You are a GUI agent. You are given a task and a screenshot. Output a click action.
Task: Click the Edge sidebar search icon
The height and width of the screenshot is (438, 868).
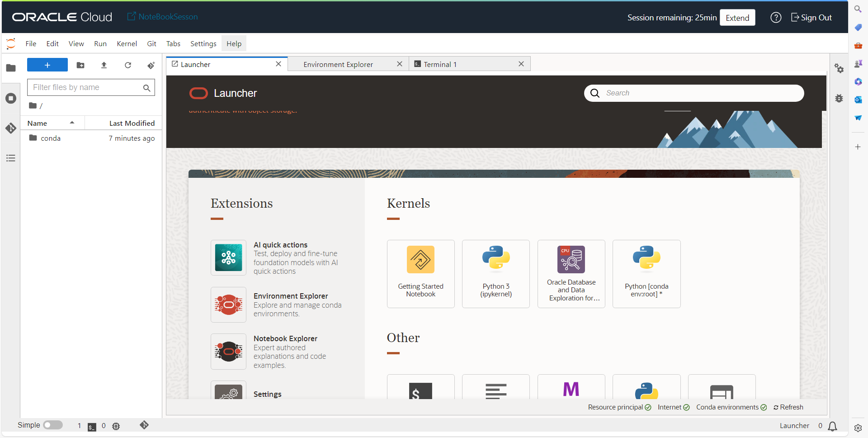coord(858,9)
